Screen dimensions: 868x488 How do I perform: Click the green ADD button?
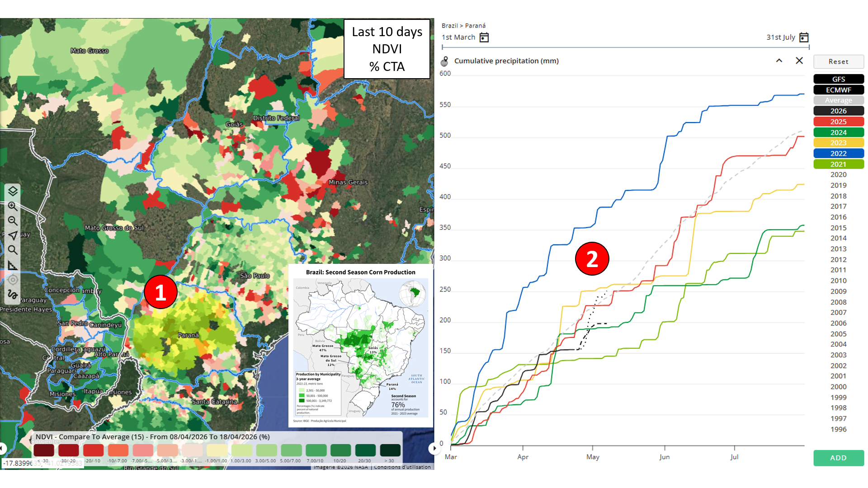[x=838, y=458]
